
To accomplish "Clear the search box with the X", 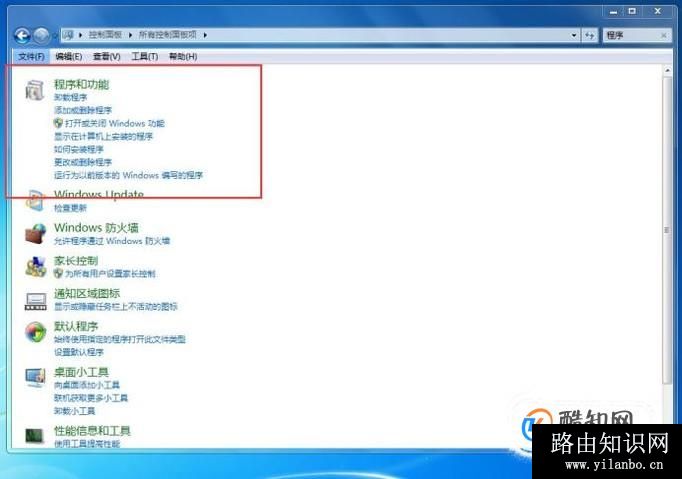I will (663, 35).
